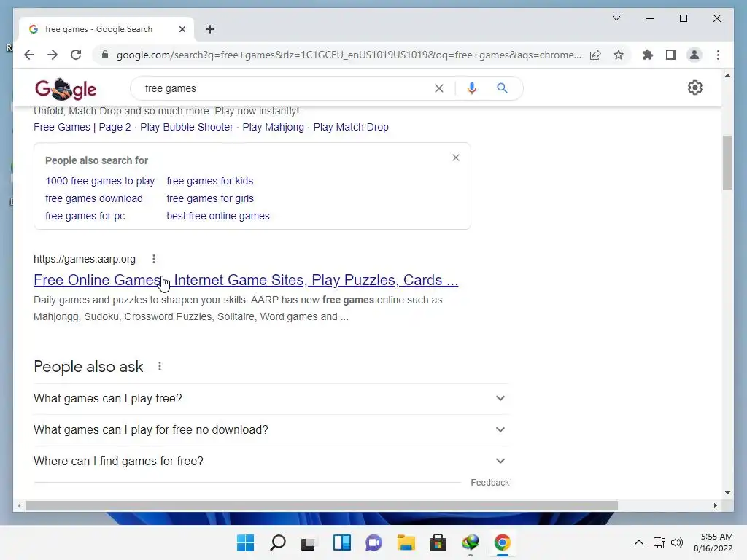This screenshot has width=747, height=560.
Task: Open options for games.aarp.org result
Action: 153,259
